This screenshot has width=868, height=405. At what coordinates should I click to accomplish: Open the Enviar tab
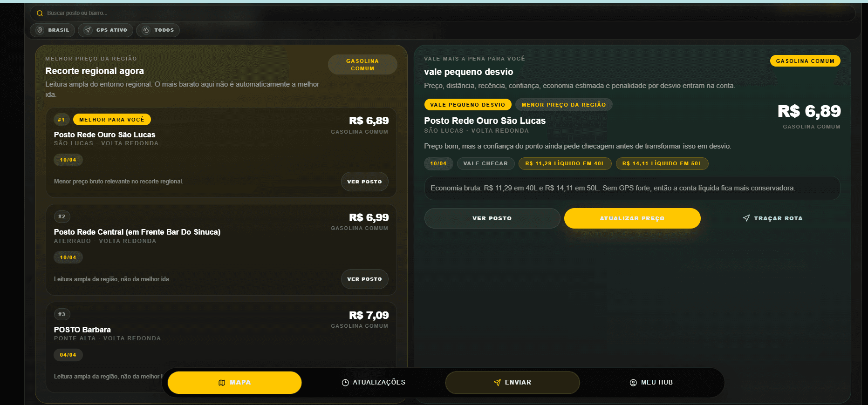click(x=513, y=383)
